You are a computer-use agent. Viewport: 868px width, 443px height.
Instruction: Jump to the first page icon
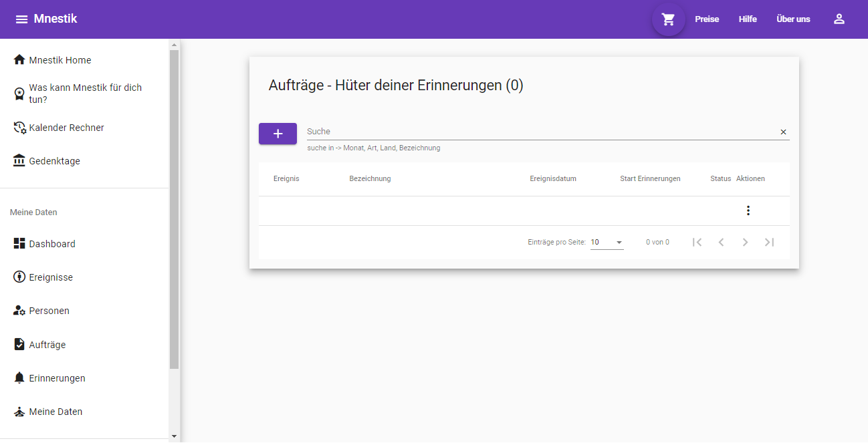(697, 242)
